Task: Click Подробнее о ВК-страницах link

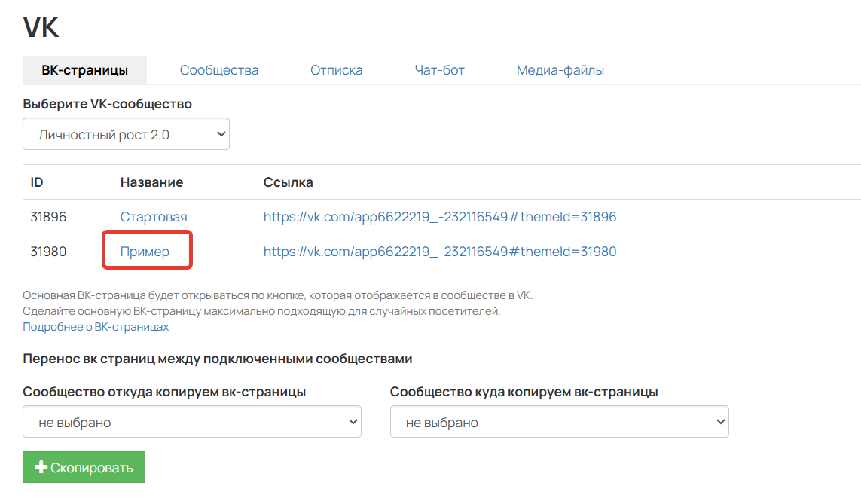Action: tap(96, 326)
